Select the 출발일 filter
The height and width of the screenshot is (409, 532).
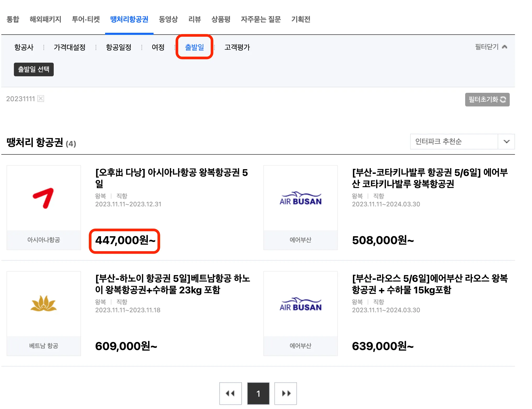point(194,47)
